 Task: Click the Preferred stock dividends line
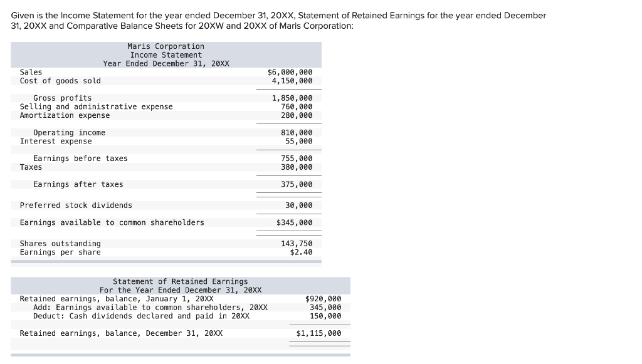pyautogui.click(x=77, y=205)
